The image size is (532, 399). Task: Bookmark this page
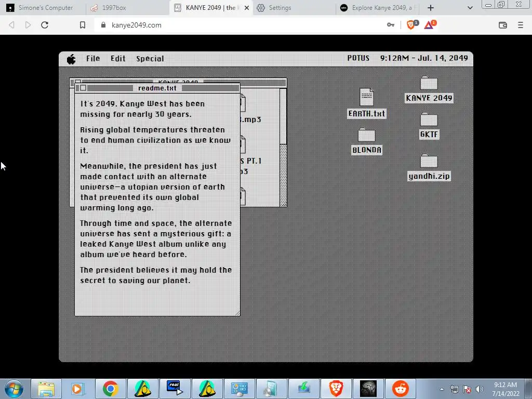(83, 25)
